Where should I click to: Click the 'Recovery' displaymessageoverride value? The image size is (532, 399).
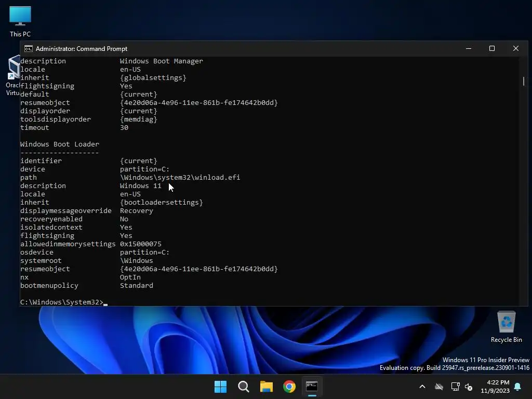(137, 211)
